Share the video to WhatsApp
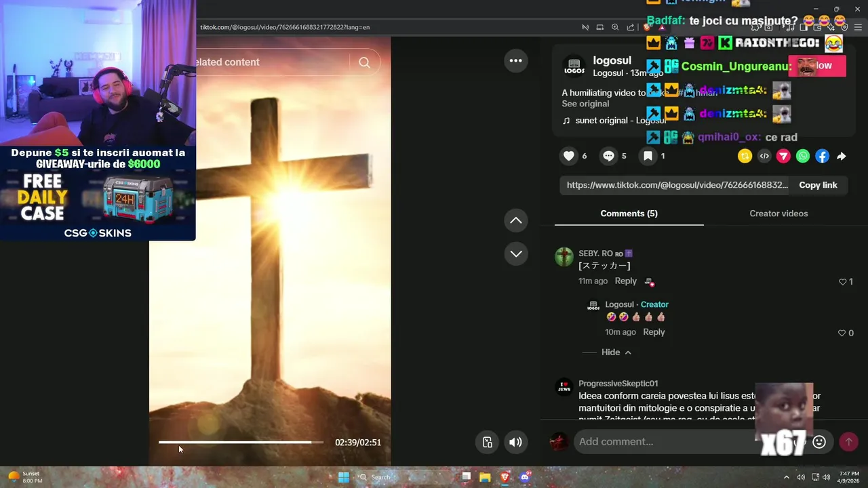 (803, 156)
